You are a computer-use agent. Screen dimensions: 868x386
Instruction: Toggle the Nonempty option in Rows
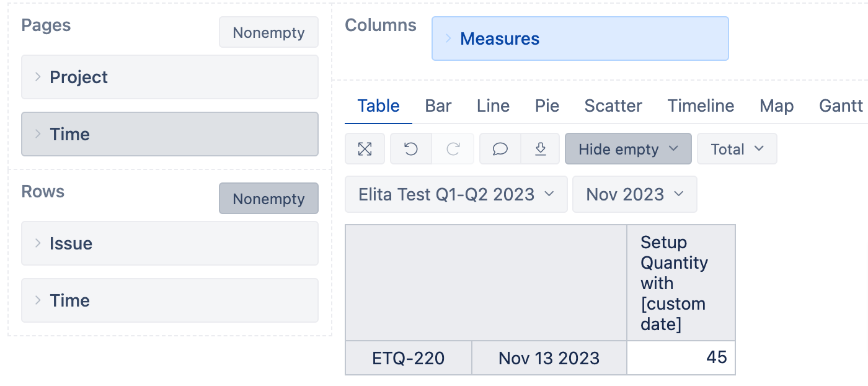click(x=268, y=199)
